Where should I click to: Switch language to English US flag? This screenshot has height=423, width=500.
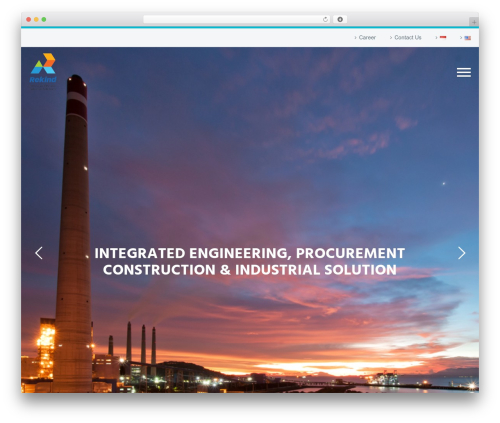[468, 38]
